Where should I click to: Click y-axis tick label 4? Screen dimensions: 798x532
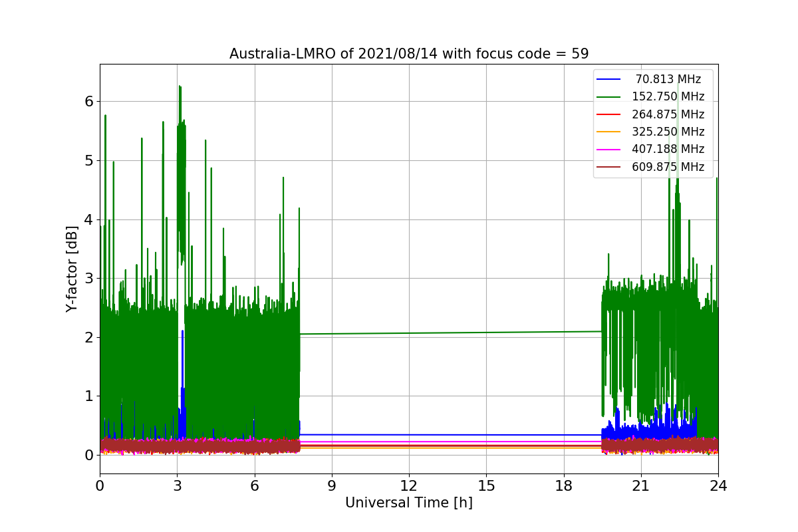89,219
